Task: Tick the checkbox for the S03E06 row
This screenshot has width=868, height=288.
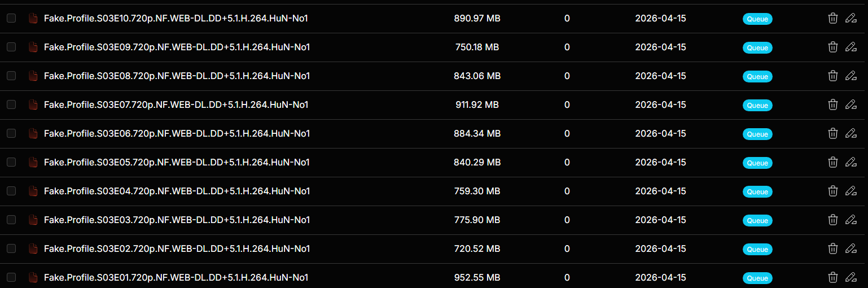Action: click(11, 133)
